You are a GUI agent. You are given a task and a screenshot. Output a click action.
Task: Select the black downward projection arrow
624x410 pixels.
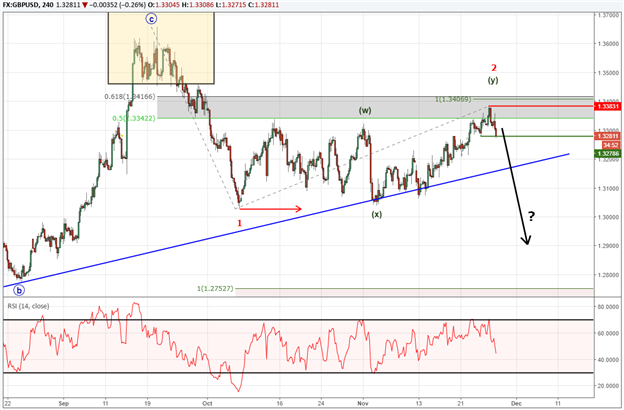[x=515, y=186]
